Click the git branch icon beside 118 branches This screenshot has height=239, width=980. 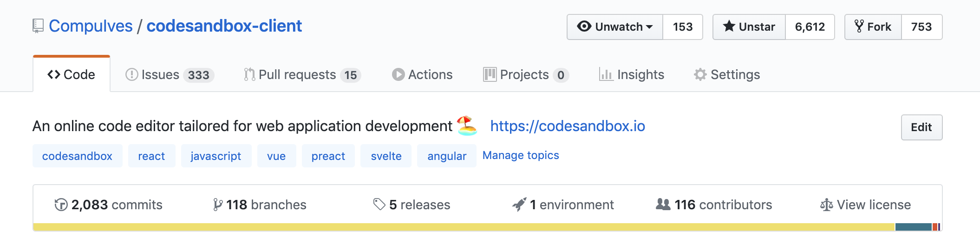(x=217, y=205)
